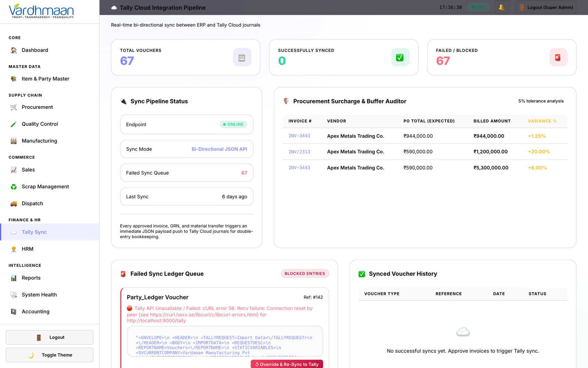
Task: Open invoice INV-3443 with +1.25% variance
Action: point(299,136)
